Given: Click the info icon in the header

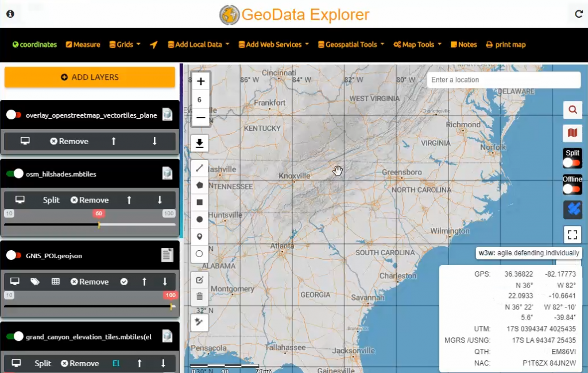Looking at the screenshot, I should [x=10, y=14].
